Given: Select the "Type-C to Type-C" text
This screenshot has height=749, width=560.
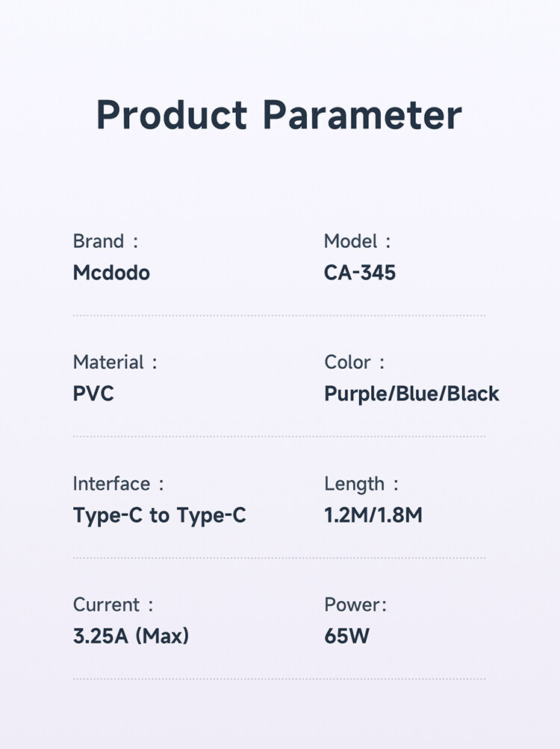Looking at the screenshot, I should pos(160,515).
